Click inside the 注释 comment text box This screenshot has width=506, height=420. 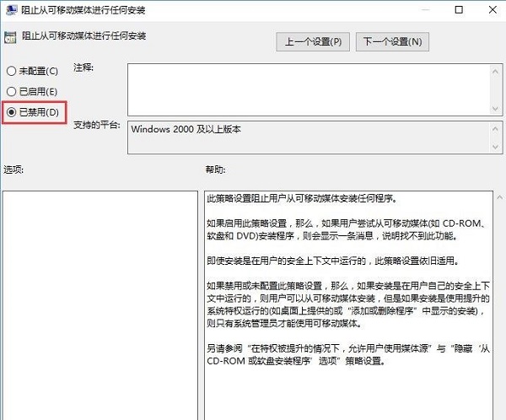coord(302,88)
